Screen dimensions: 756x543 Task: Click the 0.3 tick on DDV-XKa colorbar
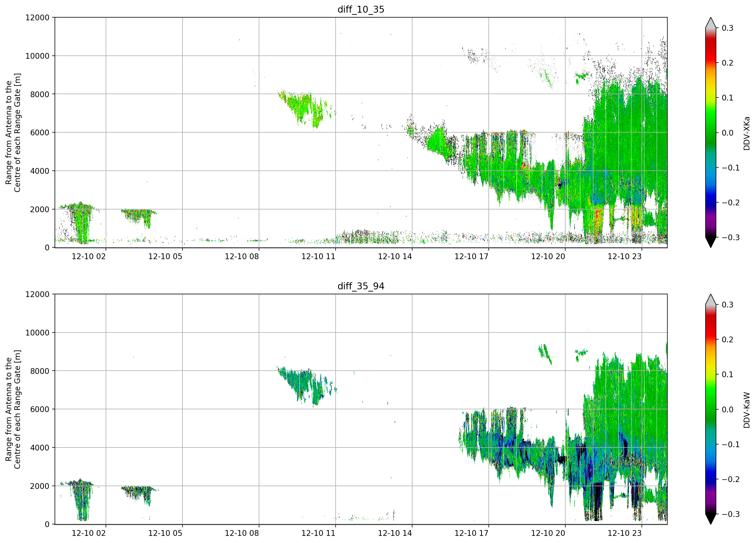coord(728,28)
